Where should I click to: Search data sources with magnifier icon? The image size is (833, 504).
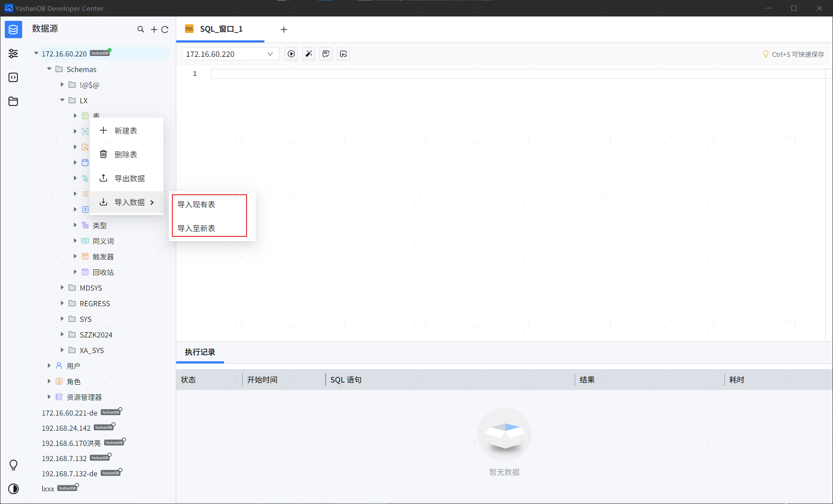[x=141, y=29]
